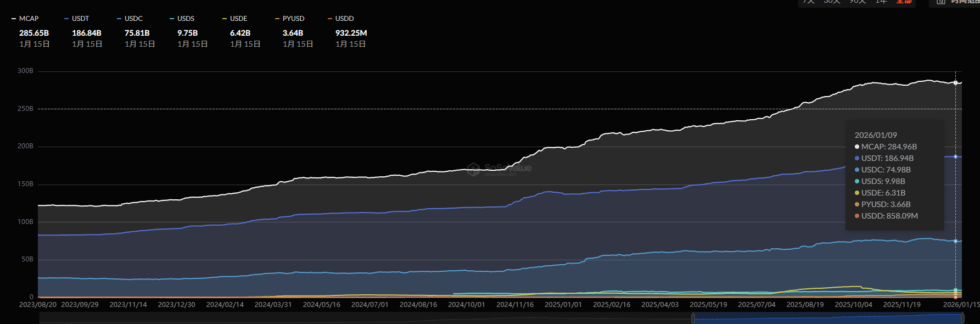The height and width of the screenshot is (324, 980).
Task: Click the red USDD legend marker
Action: point(330,19)
